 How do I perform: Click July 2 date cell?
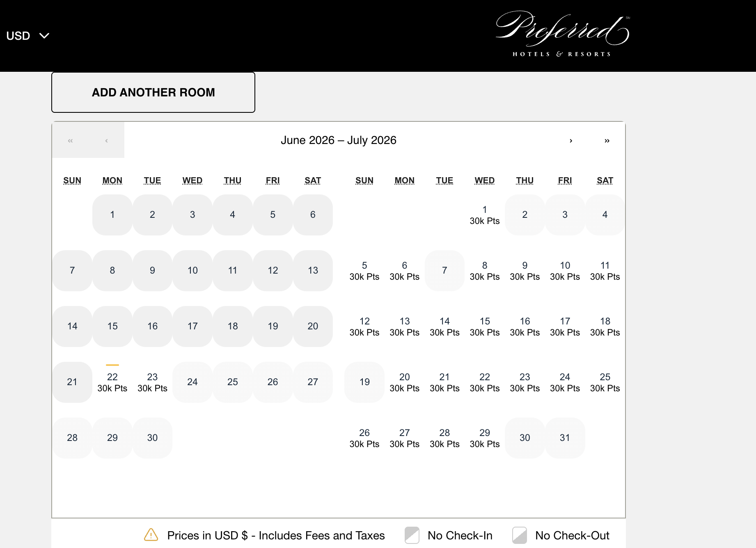pyautogui.click(x=525, y=215)
